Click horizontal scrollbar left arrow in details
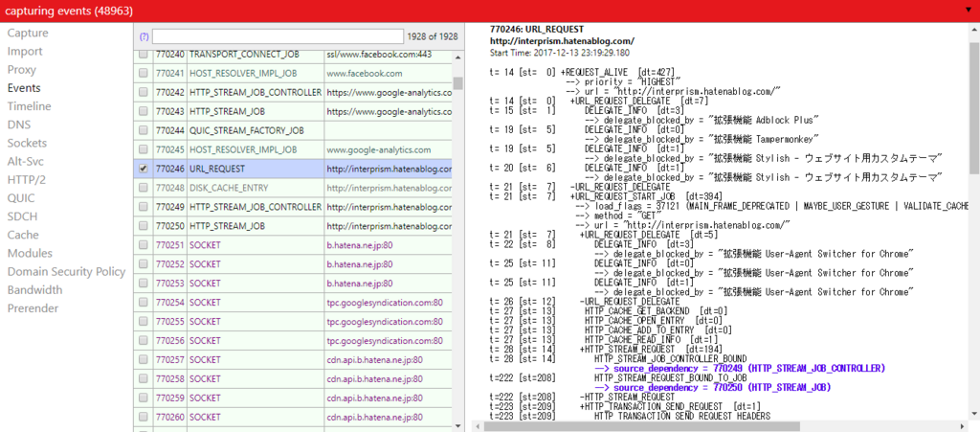 click(479, 425)
